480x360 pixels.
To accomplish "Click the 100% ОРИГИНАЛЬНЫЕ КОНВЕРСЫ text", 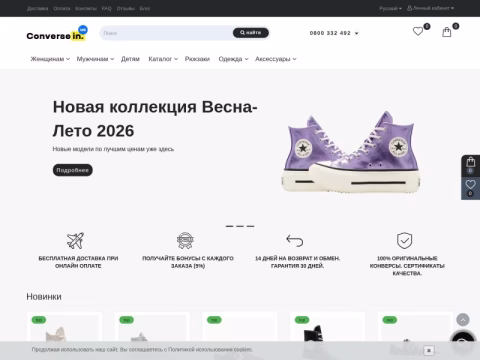I will [x=407, y=266].
